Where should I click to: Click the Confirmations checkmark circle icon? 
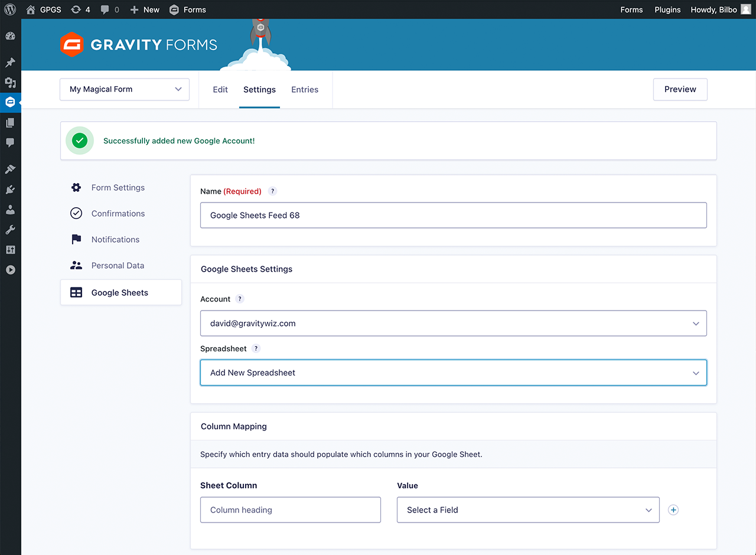tap(76, 214)
